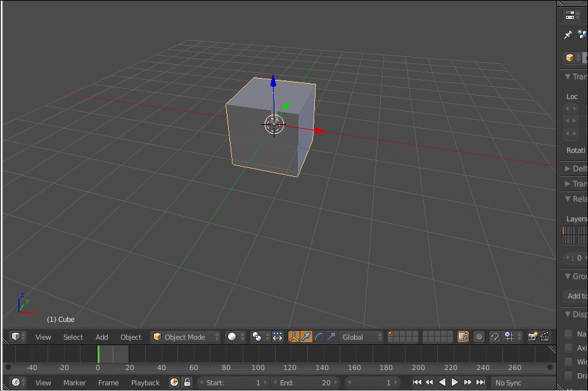Image resolution: width=588 pixels, height=391 pixels.
Task: Open the Properties editor type selector
Action: [572, 16]
